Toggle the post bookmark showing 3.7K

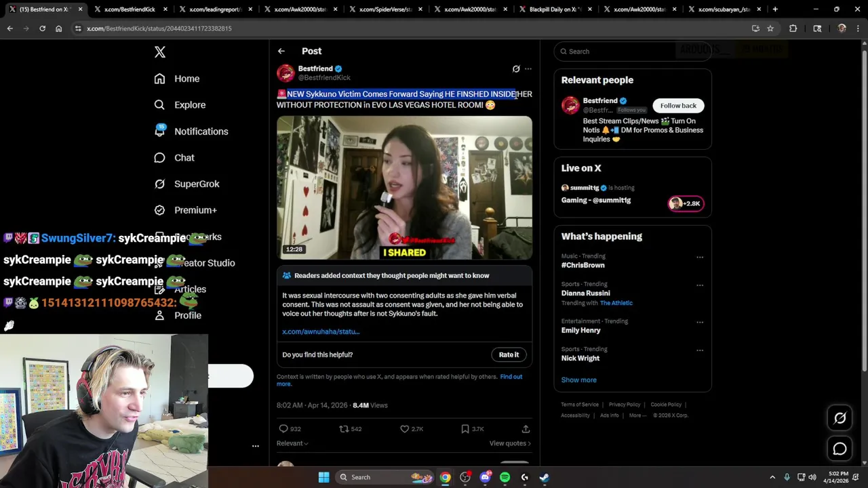coord(465,428)
